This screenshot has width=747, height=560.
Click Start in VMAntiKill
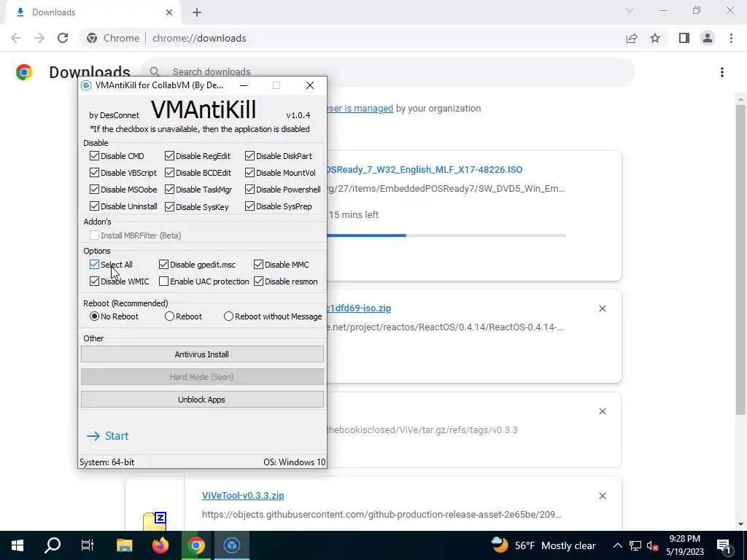(x=108, y=436)
